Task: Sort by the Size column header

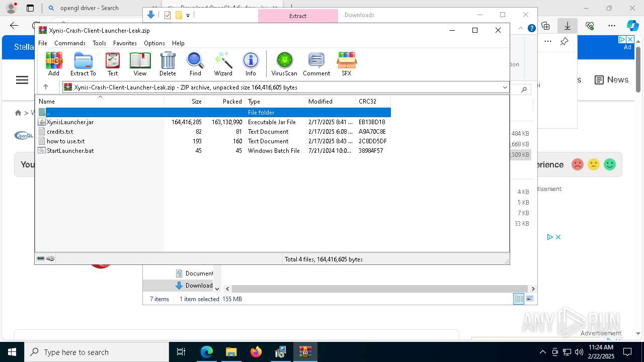Action: 184,101
